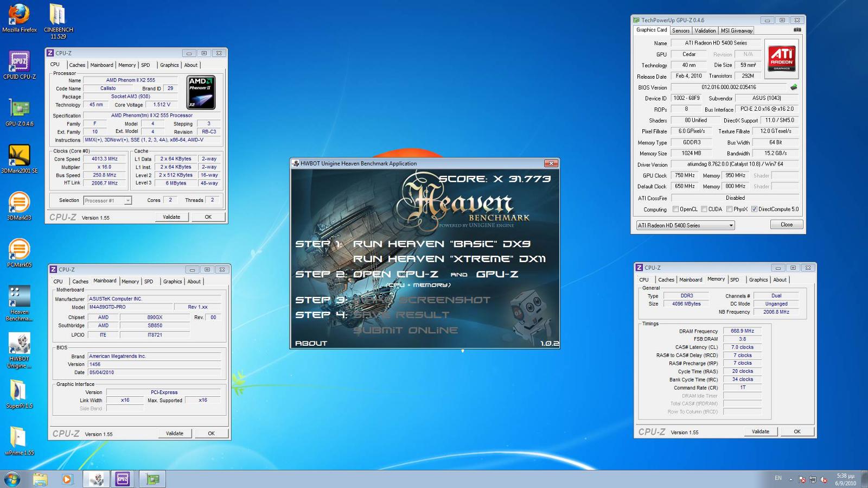Select CPU tab in Memory CPU-Z window

pos(644,280)
